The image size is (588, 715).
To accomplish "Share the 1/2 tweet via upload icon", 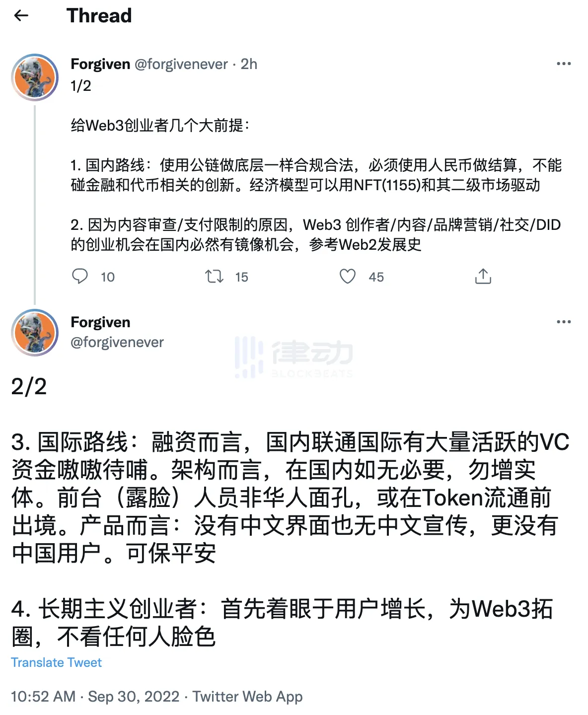I will [x=483, y=276].
